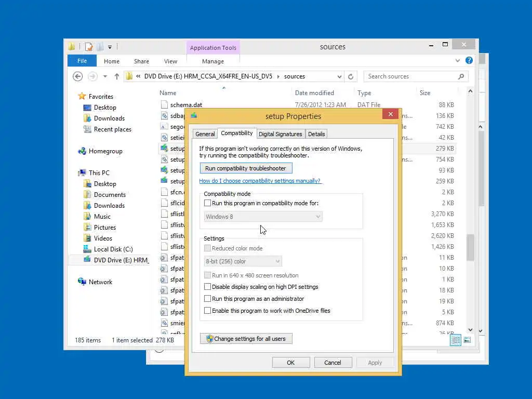Click Change settings for all users

[246, 339]
